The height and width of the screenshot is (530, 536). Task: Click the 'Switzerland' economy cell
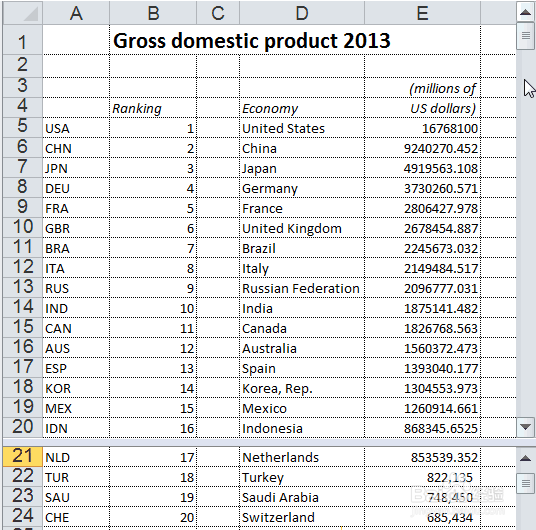click(302, 517)
